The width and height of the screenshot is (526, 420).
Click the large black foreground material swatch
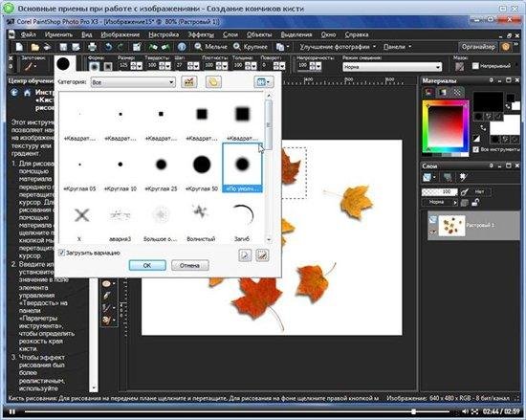[x=488, y=102]
